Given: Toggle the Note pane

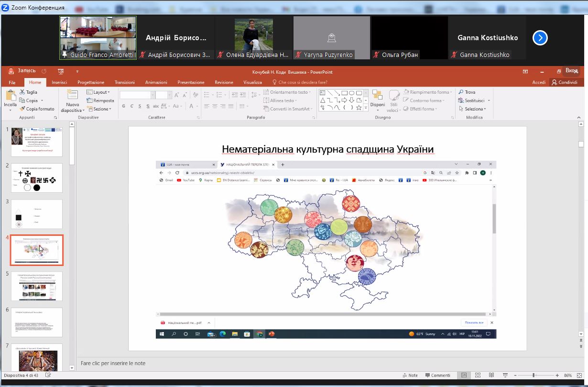Looking at the screenshot, I should click(x=409, y=376).
